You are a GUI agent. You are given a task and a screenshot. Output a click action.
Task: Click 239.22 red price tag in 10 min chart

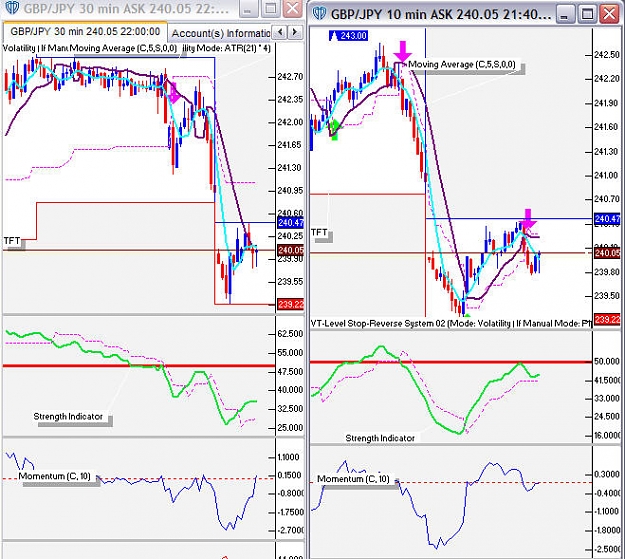607,319
